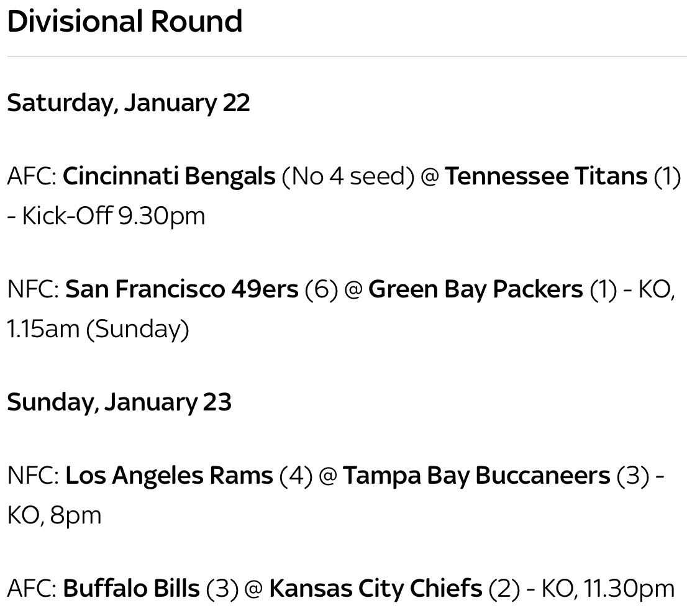Select the Saturday, January 22 date heading

129,102
